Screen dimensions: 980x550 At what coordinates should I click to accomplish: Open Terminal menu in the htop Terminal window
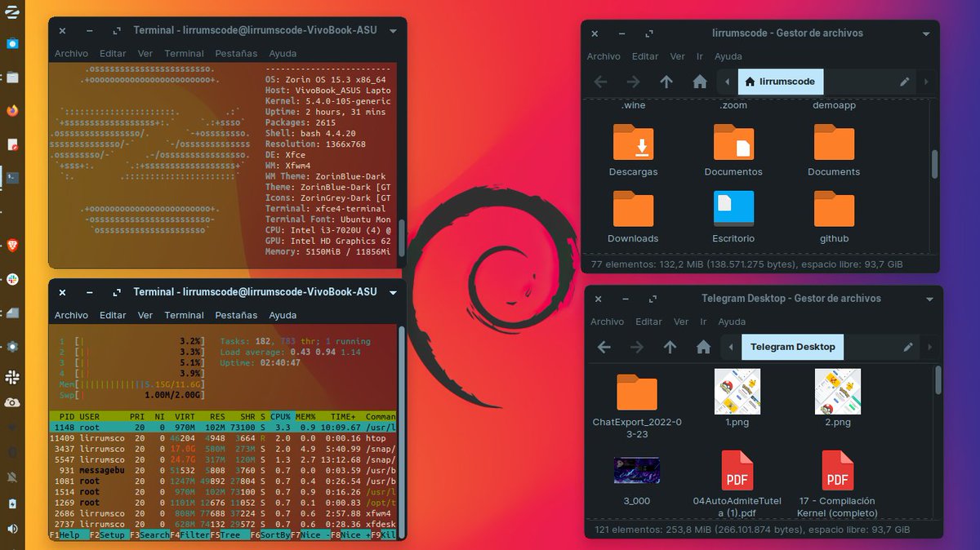[x=184, y=315]
